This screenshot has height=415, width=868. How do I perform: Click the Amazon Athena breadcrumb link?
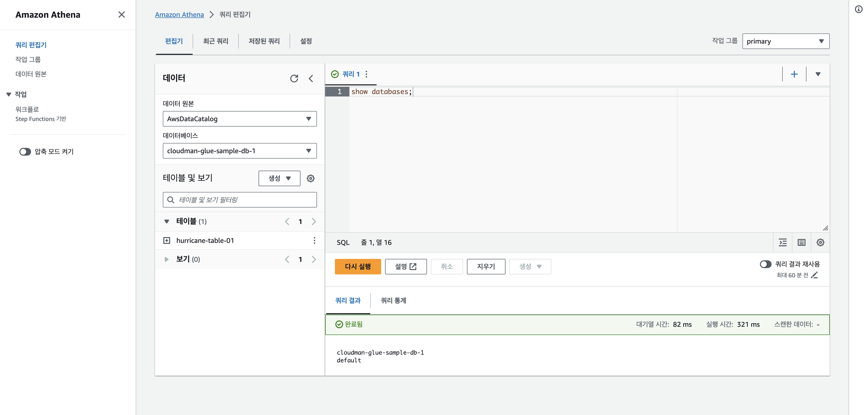[179, 15]
